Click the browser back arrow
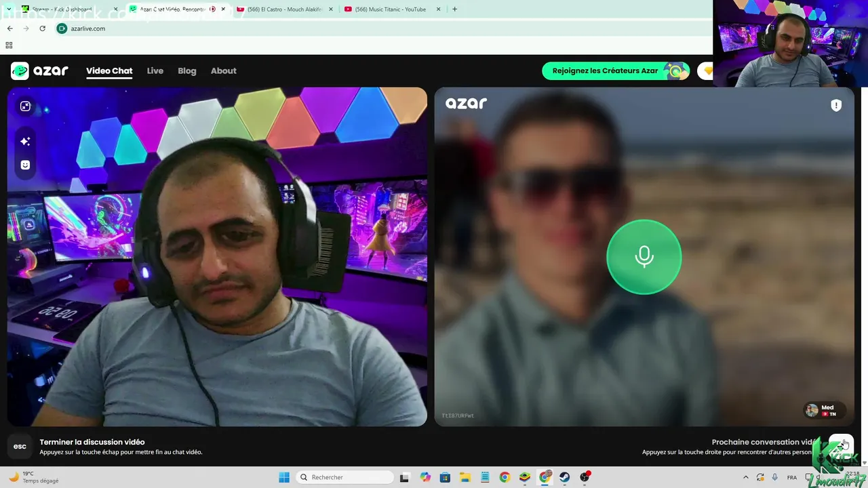 [9, 28]
